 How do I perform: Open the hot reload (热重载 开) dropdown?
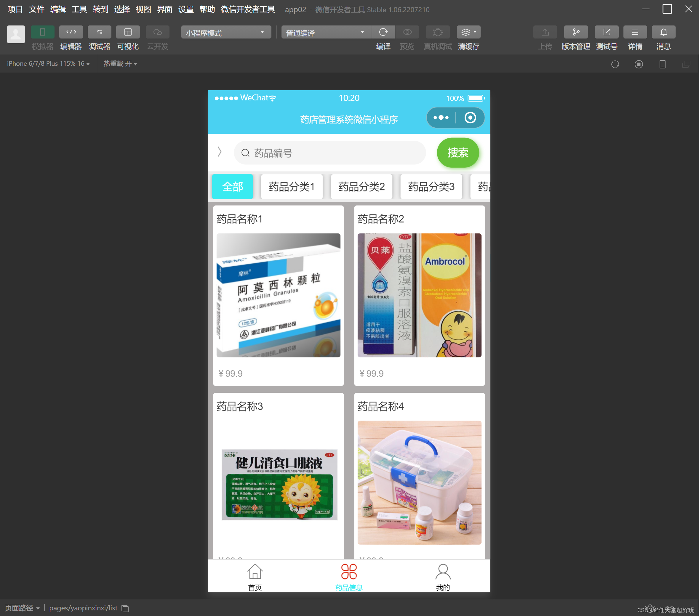(120, 64)
